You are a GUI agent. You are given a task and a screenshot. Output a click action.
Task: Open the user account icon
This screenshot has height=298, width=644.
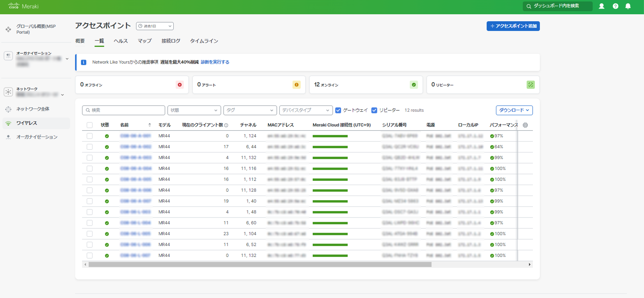click(601, 6)
